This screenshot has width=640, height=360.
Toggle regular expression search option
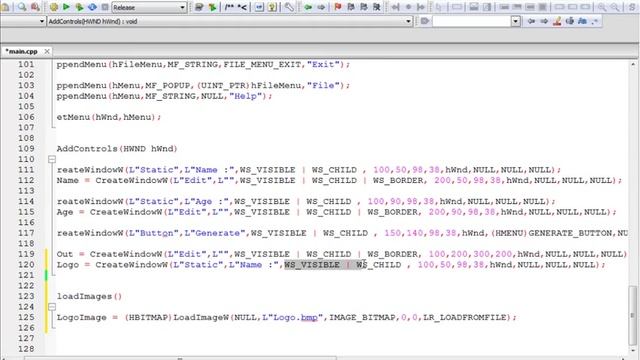coord(595,21)
